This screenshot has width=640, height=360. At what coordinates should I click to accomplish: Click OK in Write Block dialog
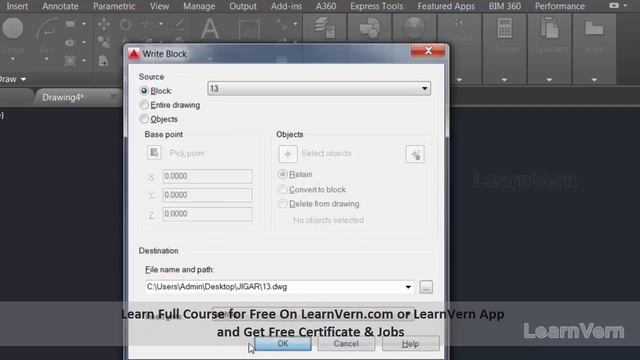[x=283, y=344]
